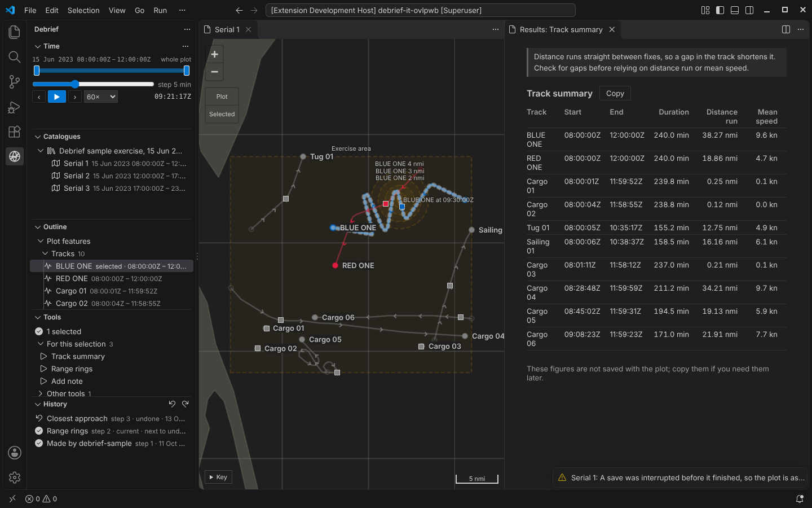Undo the last History step
The width and height of the screenshot is (812, 508).
(172, 404)
